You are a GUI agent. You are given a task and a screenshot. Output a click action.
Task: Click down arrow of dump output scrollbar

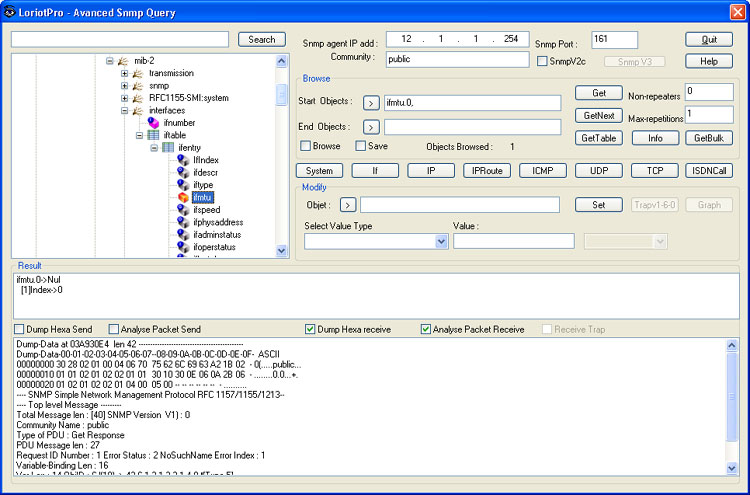point(731,468)
